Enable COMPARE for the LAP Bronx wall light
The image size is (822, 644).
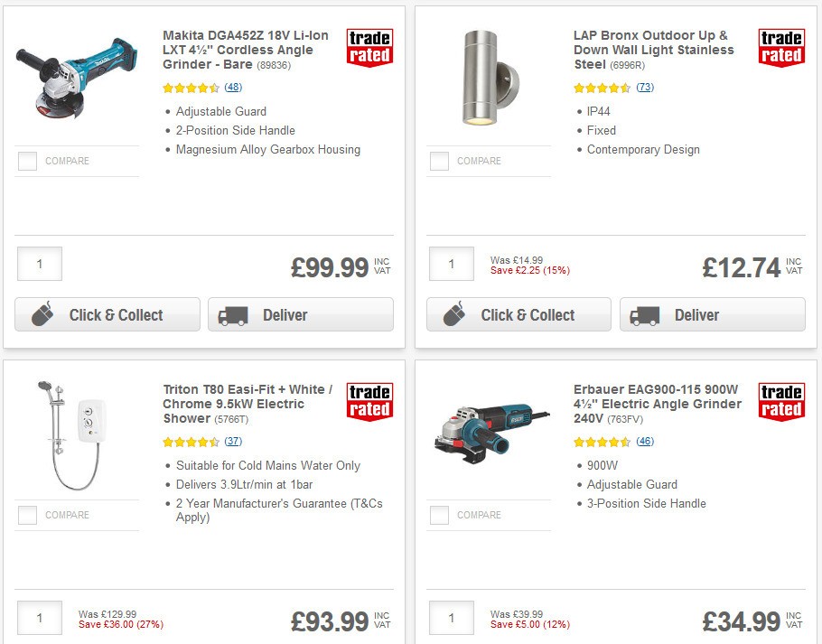438,161
